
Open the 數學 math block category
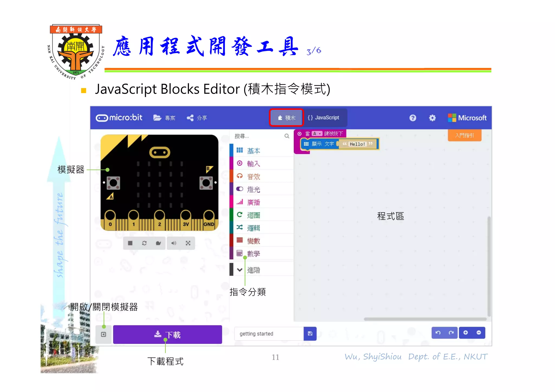pyautogui.click(x=262, y=253)
